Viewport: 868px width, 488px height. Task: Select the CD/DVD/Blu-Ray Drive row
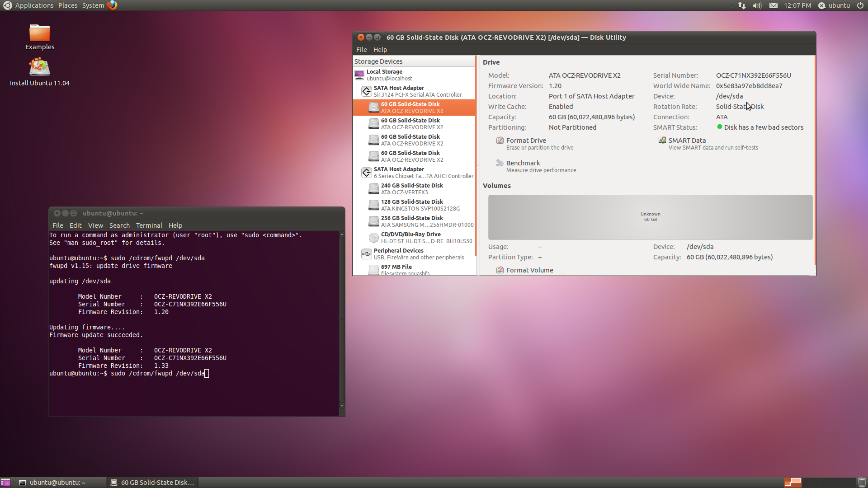click(x=414, y=238)
